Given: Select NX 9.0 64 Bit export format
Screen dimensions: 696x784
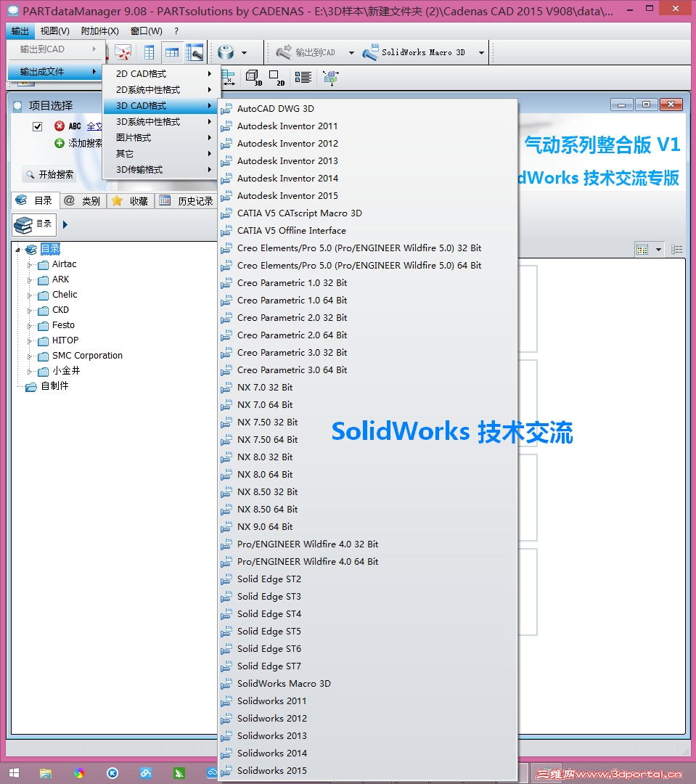Looking at the screenshot, I should point(367,526).
